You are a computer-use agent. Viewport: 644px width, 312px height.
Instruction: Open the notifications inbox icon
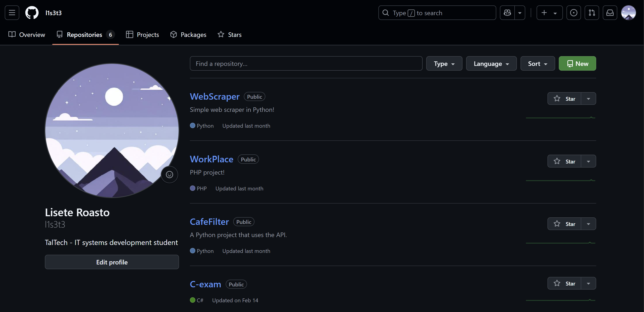pyautogui.click(x=610, y=13)
